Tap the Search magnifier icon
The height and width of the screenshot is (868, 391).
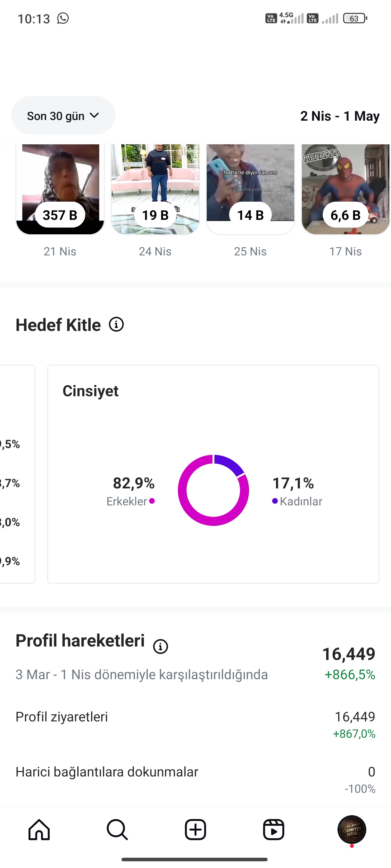click(117, 829)
